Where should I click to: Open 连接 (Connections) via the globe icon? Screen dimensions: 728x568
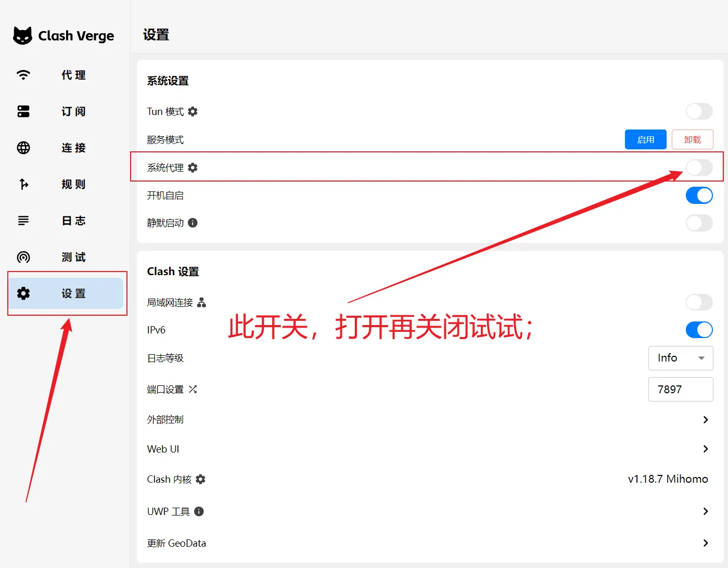tap(23, 148)
